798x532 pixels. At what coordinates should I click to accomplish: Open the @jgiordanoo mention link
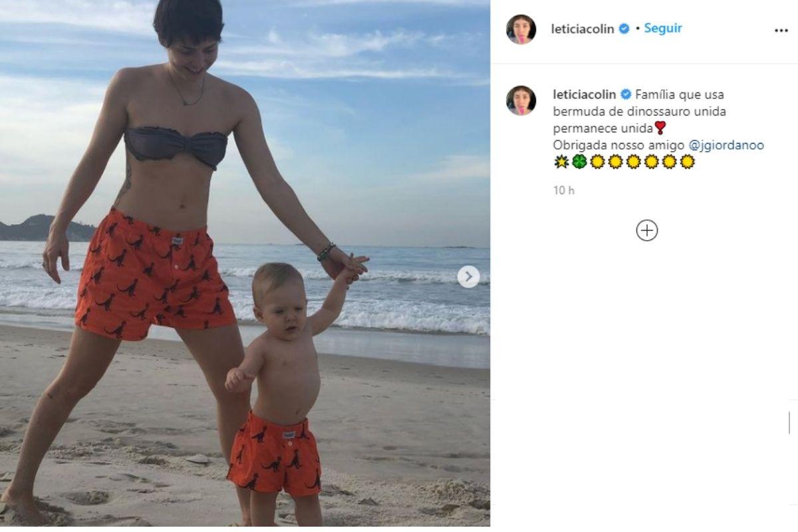726,145
